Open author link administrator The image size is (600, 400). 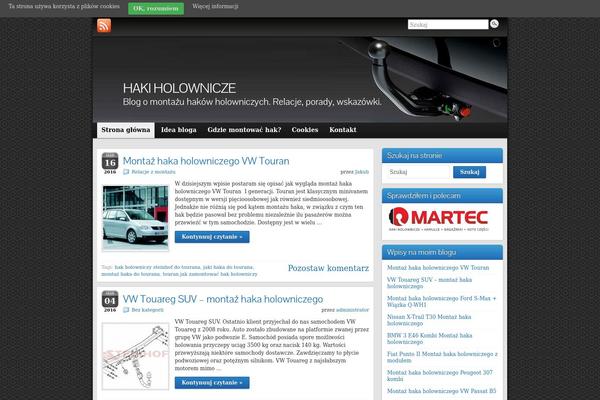coord(352,310)
